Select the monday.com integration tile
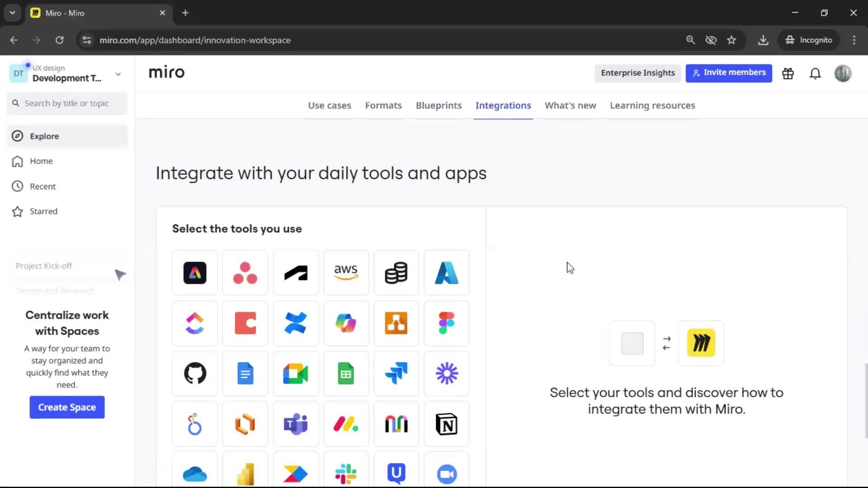The width and height of the screenshot is (868, 488). point(346,424)
